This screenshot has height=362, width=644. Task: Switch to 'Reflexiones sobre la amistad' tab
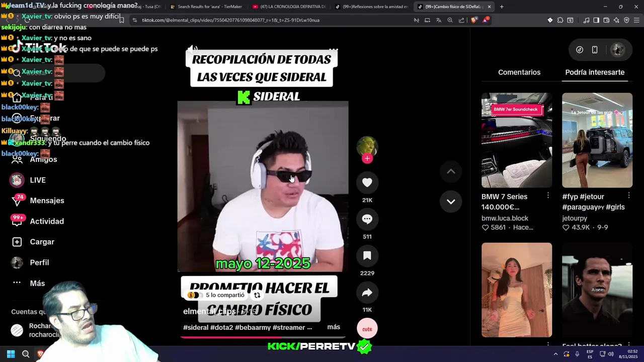371,7
